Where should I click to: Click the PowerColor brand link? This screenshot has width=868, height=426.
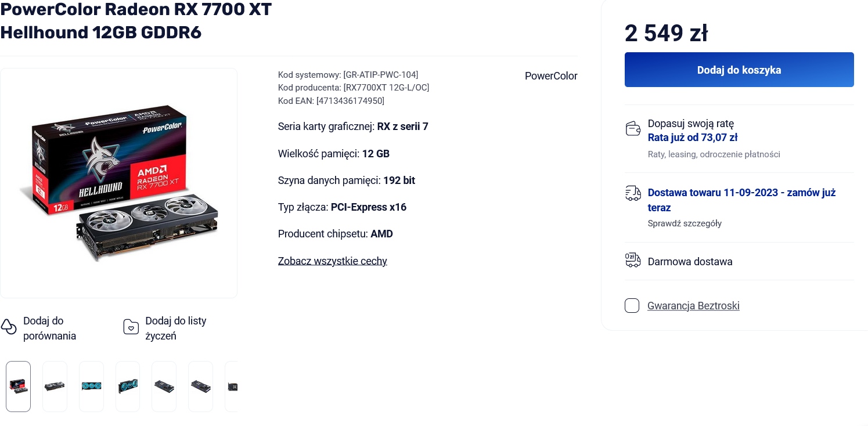point(550,76)
